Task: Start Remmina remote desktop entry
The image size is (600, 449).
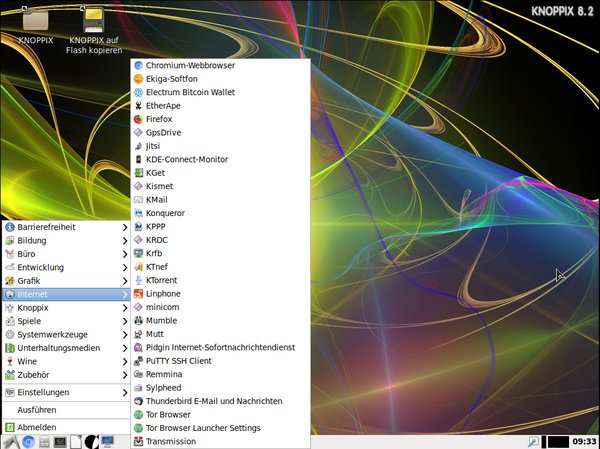Action: click(x=220, y=374)
